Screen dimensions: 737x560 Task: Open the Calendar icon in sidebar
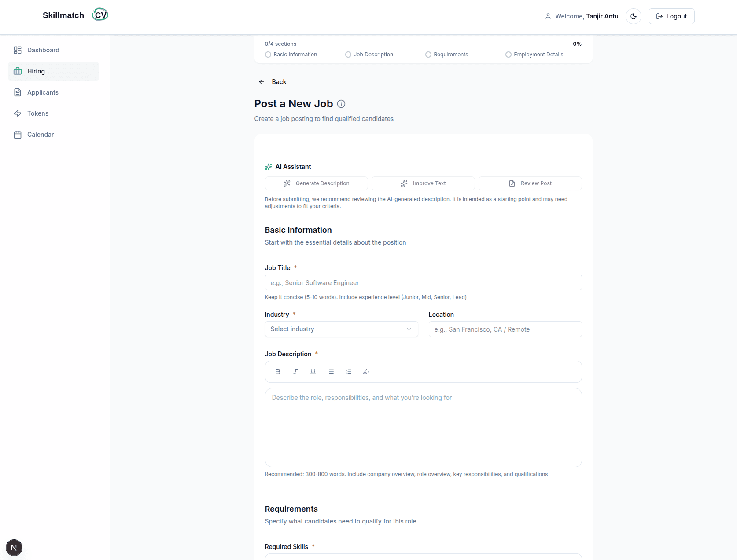18,135
